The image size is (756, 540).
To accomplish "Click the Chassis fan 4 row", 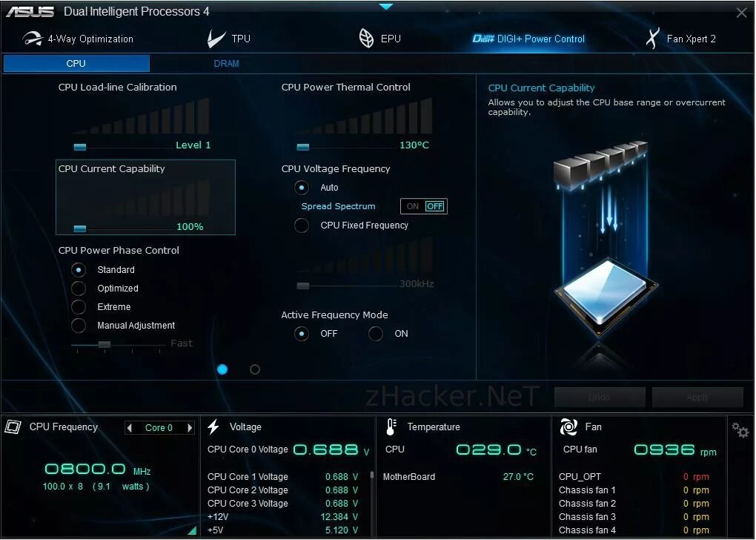I will (x=634, y=530).
